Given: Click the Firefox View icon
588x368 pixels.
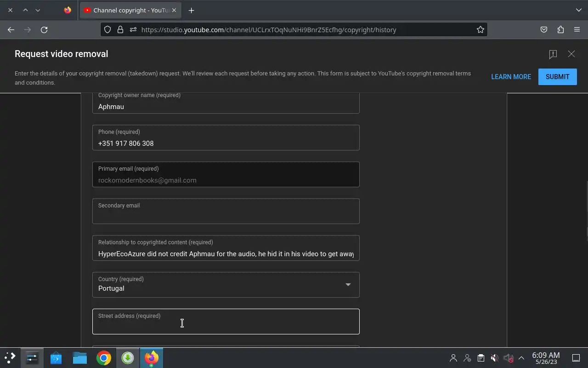Looking at the screenshot, I should tap(68, 10).
